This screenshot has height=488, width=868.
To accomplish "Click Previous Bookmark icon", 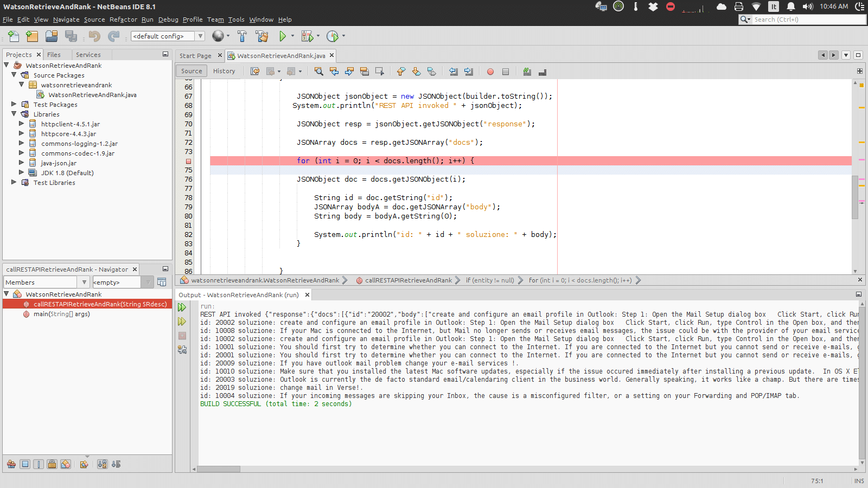I will pos(401,72).
